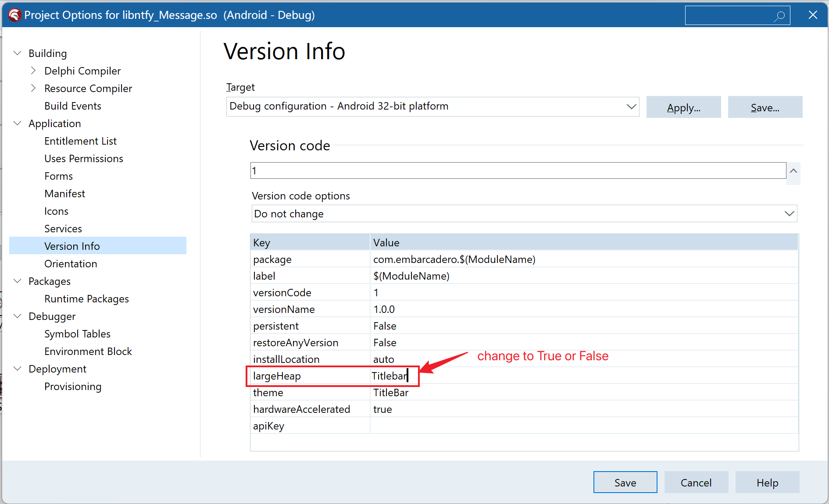This screenshot has height=504, width=829.
Task: Click the Help button
Action: 767,482
